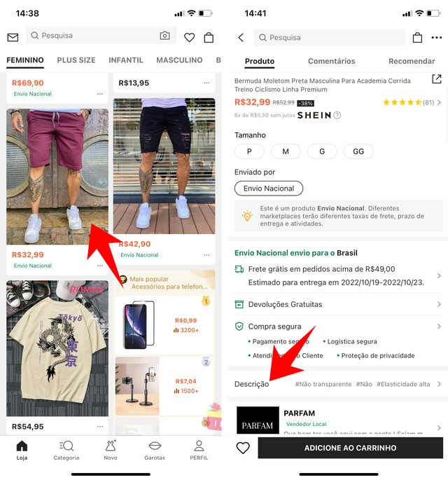The image size is (448, 480).
Task: Expand Devoluções Gratuitas details
Action: pos(338,304)
